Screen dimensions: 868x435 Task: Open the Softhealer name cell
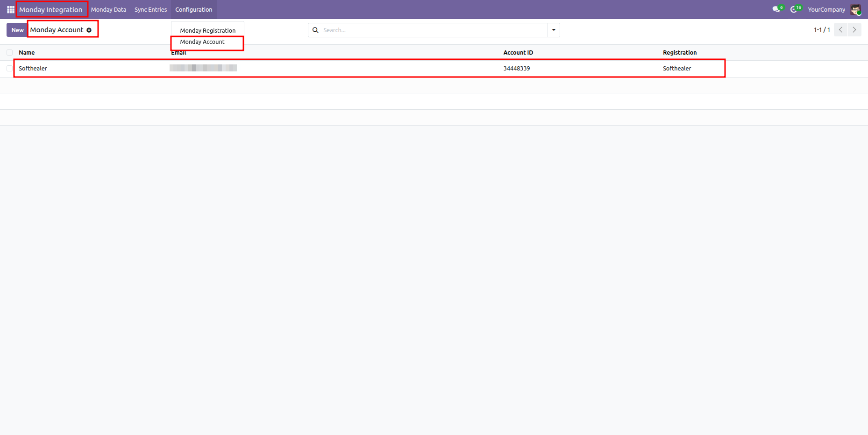33,68
